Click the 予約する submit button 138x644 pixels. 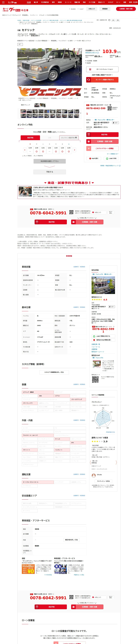50,172
